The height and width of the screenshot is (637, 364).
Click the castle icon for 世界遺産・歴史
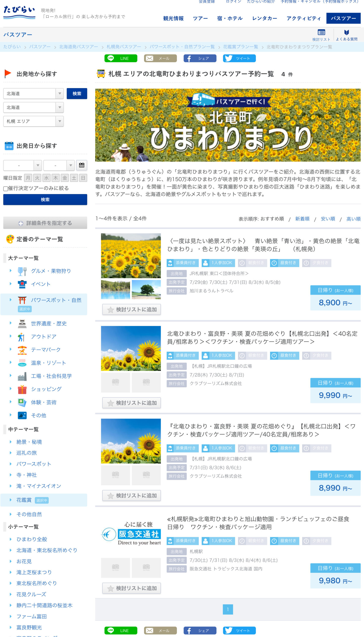click(x=22, y=323)
